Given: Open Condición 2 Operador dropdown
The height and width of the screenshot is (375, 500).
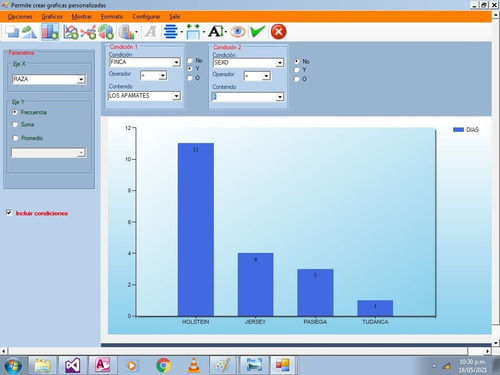Looking at the screenshot, I should [x=266, y=76].
